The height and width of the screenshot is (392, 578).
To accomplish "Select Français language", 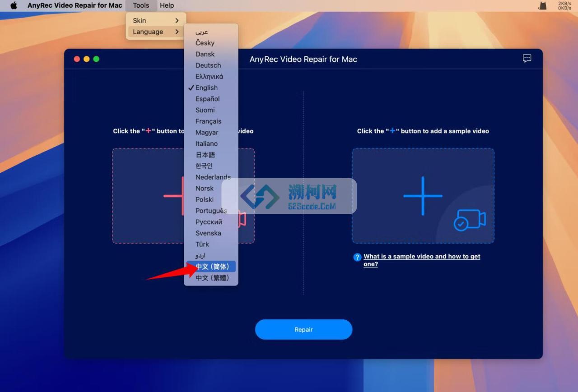I will [211, 121].
